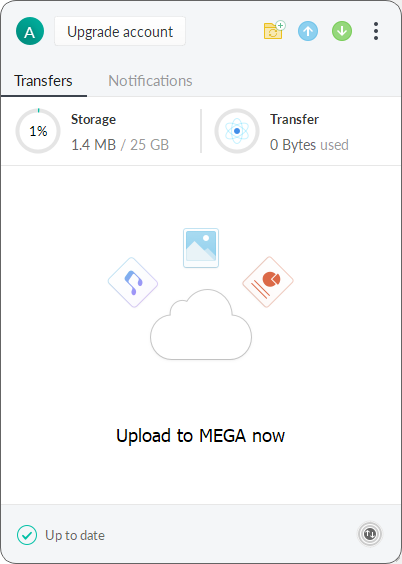402x564 pixels.
Task: Click the Upgrade account button
Action: point(120,31)
